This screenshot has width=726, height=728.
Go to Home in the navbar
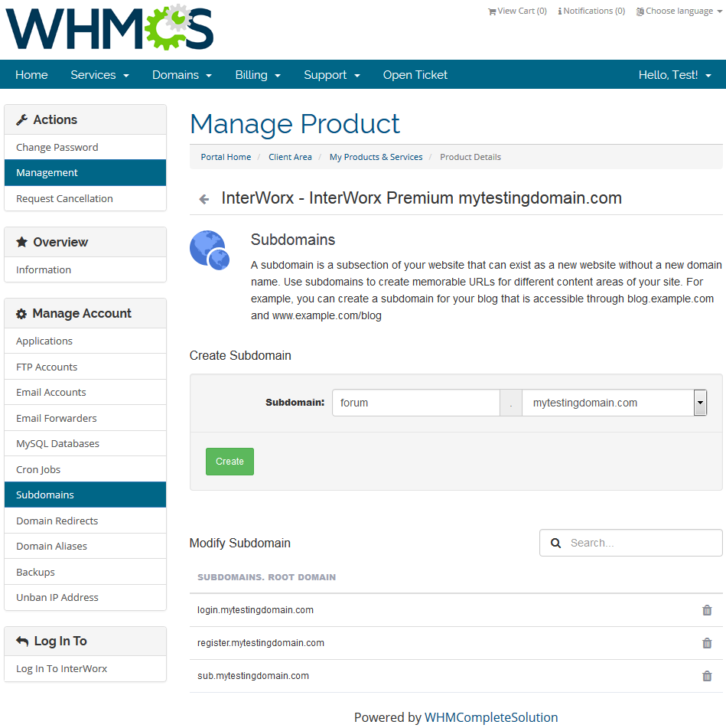tap(31, 75)
